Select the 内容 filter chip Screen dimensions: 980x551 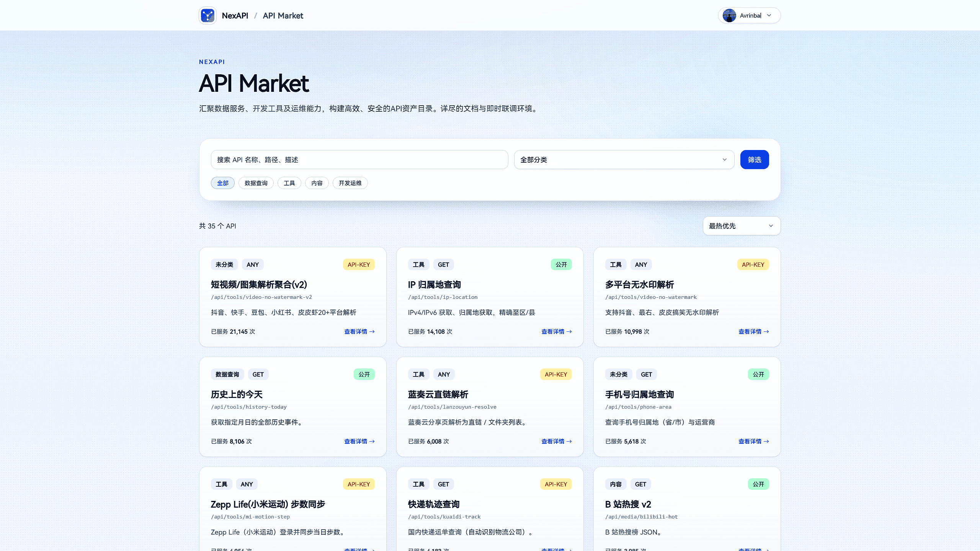pos(317,183)
